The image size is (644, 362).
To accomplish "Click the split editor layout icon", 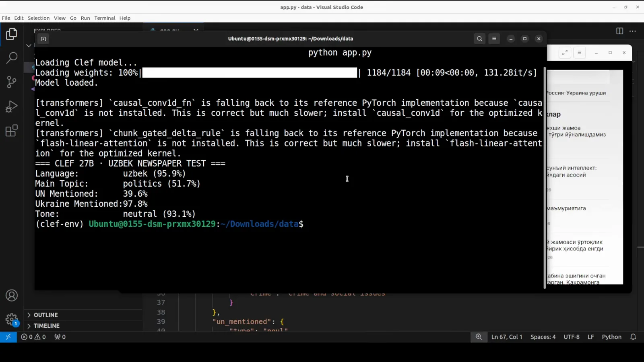I will point(620,31).
